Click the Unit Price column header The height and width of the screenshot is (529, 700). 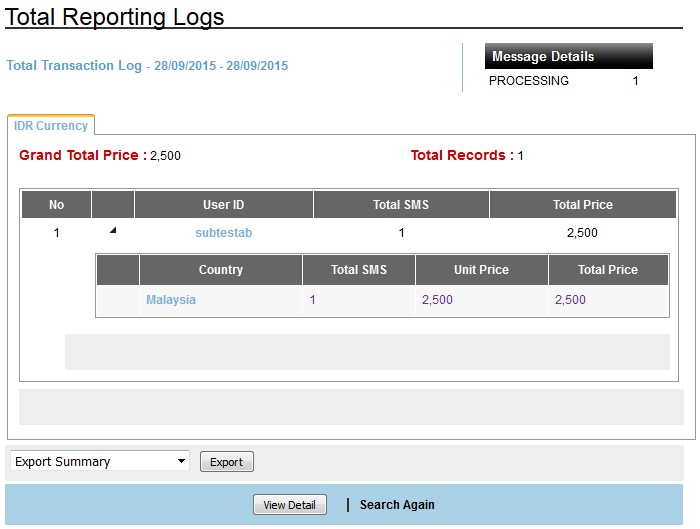[x=482, y=270]
